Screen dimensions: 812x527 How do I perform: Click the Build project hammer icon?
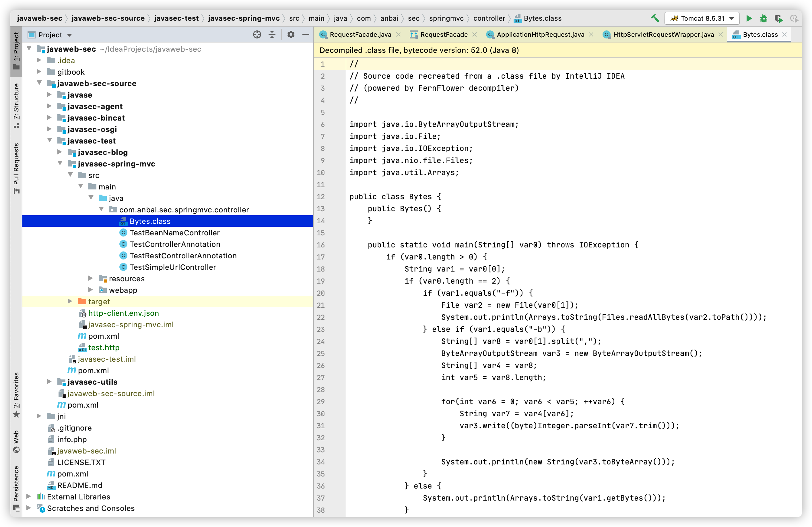[x=655, y=18]
